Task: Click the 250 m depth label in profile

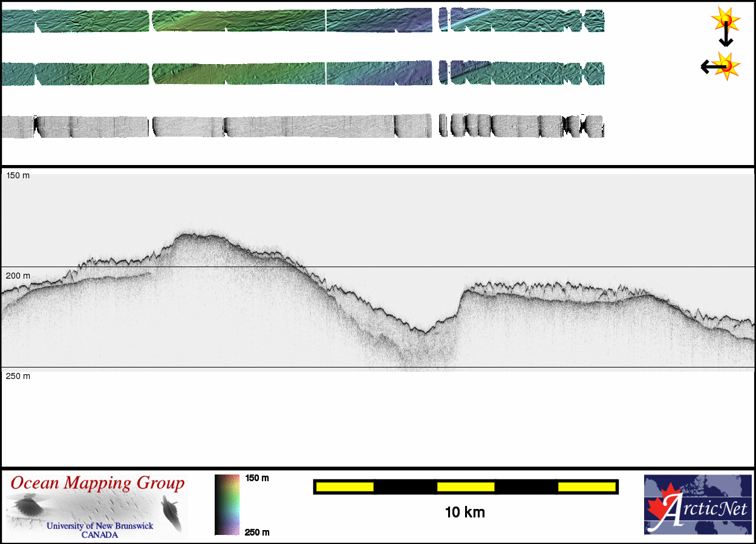Action: click(x=18, y=376)
